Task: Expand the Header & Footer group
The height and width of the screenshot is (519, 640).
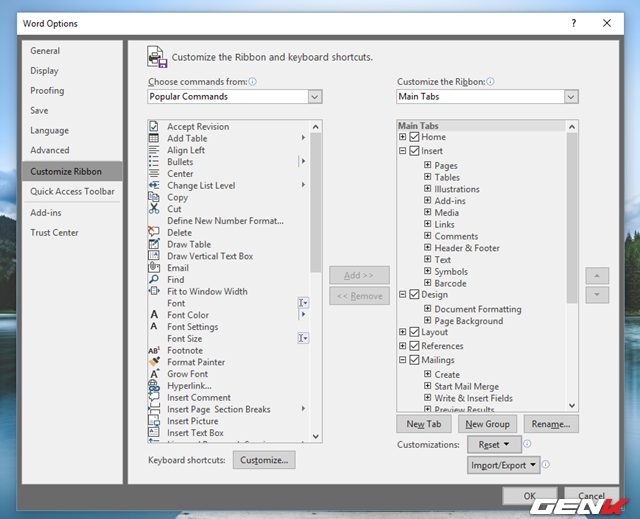Action: pyautogui.click(x=427, y=247)
